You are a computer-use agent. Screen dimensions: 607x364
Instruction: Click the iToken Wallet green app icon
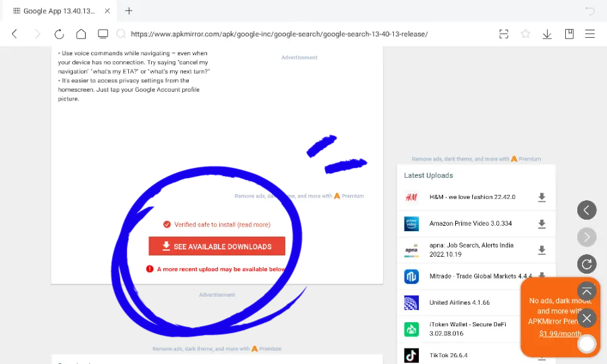[x=411, y=329]
